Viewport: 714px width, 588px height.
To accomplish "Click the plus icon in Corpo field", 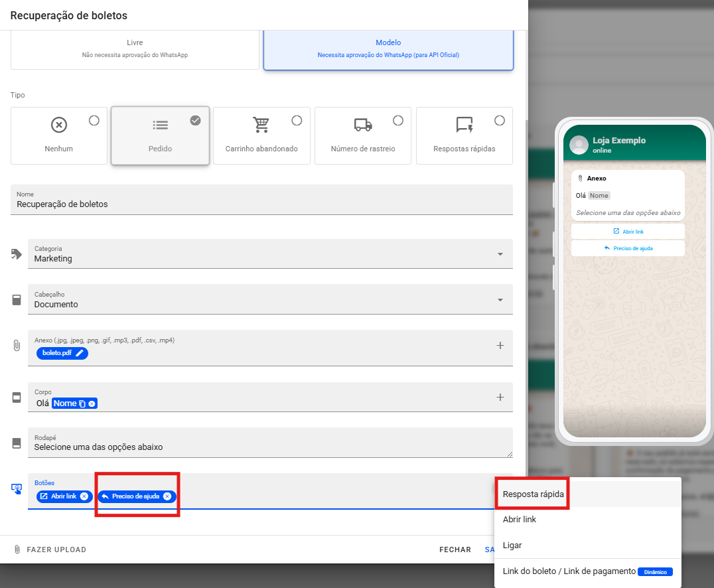I will click(500, 397).
